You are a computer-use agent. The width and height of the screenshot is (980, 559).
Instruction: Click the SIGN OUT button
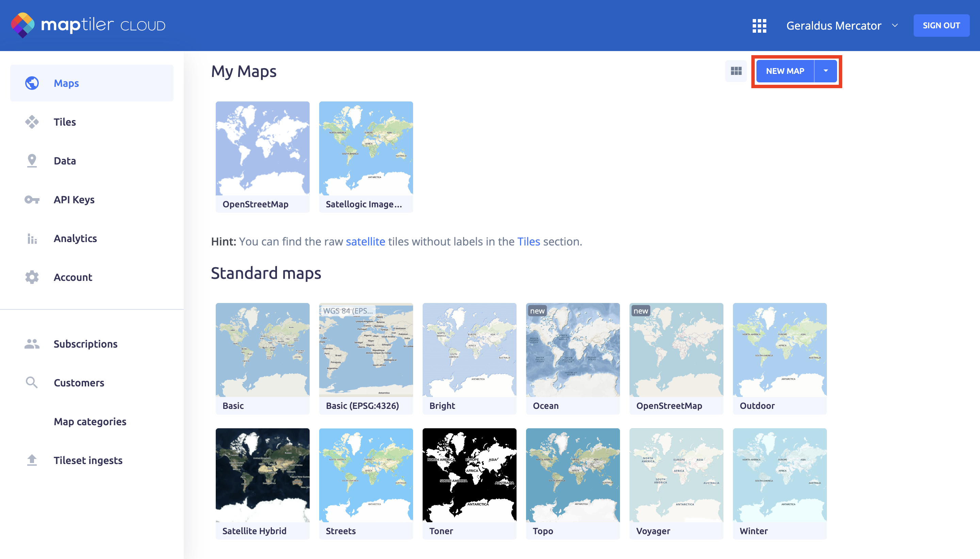click(941, 26)
